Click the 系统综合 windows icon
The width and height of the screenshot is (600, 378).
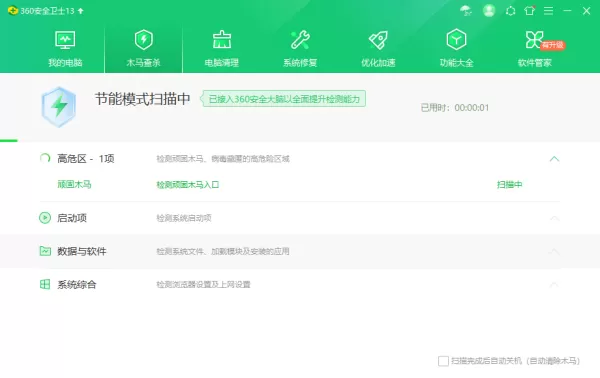pos(45,284)
